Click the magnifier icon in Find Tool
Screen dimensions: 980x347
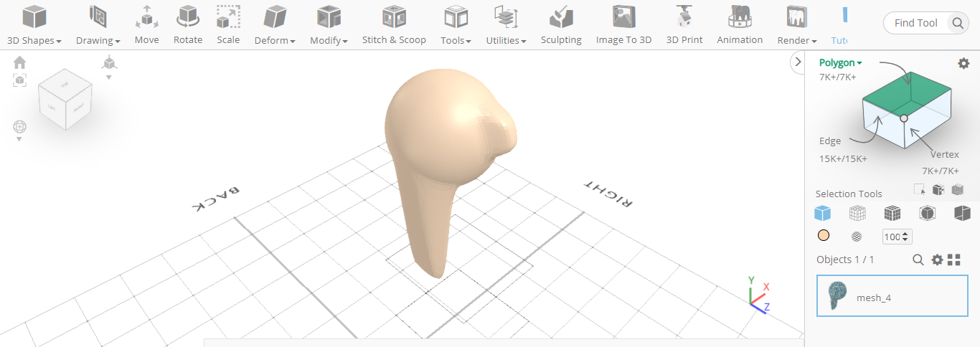click(958, 23)
